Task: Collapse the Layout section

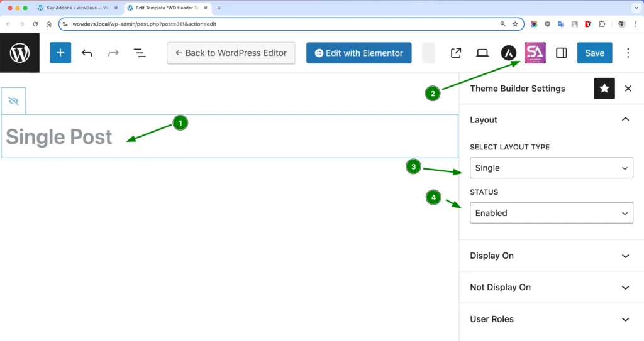Action: pos(551,120)
